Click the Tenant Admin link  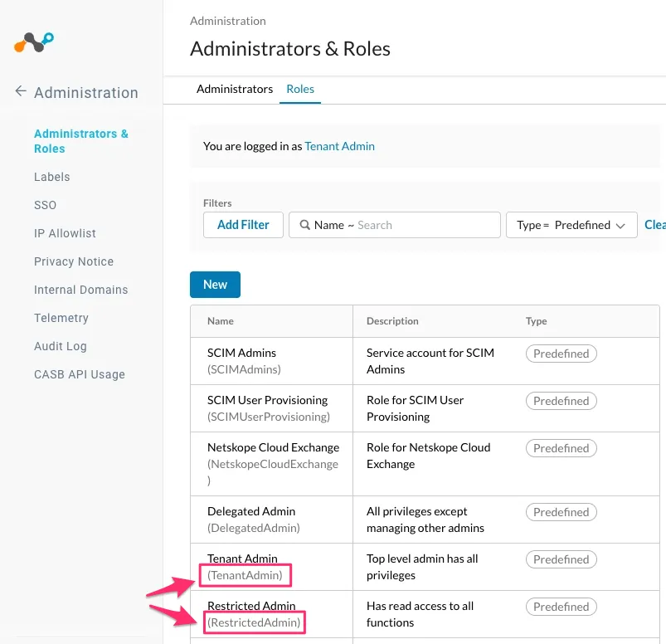click(339, 146)
